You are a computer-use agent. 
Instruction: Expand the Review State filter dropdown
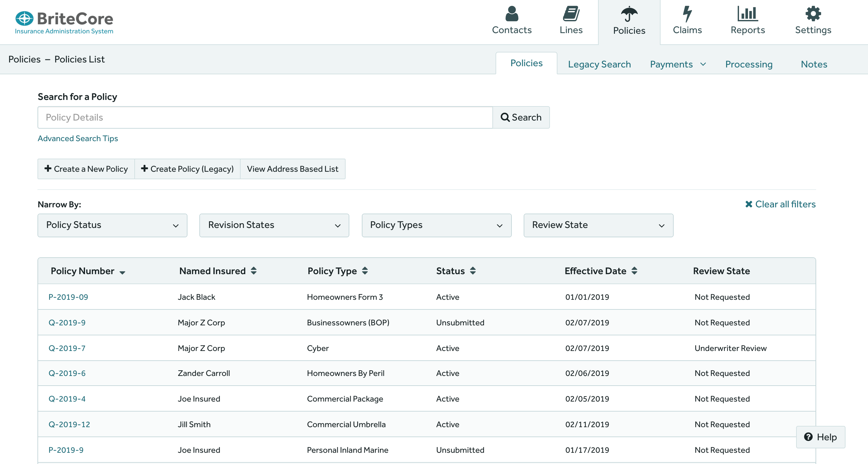tap(598, 225)
